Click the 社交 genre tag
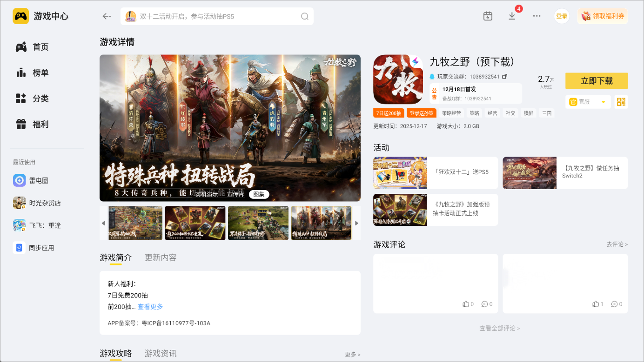Viewport: 644px width, 362px height. pyautogui.click(x=510, y=113)
